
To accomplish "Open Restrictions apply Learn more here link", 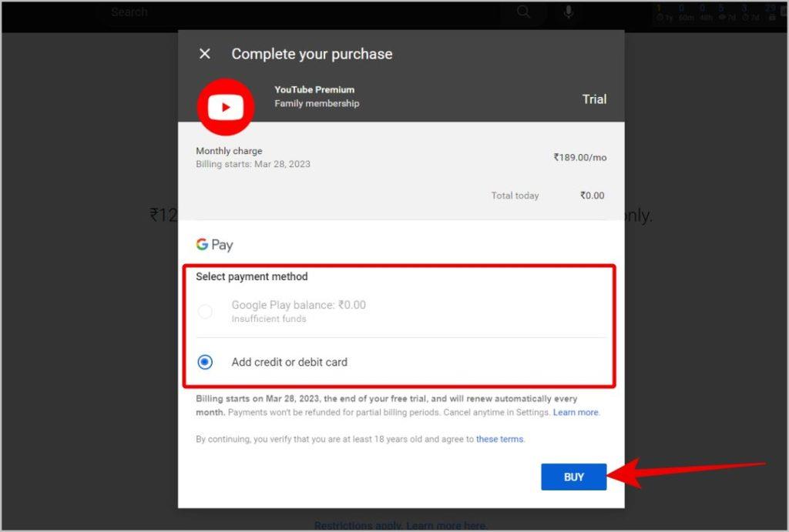I will pyautogui.click(x=400, y=526).
